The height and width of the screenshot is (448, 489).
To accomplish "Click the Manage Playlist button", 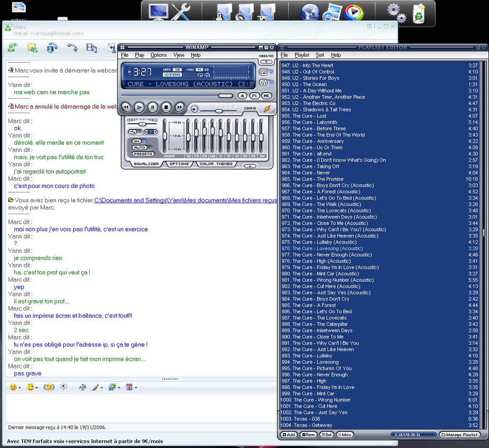I will [459, 435].
